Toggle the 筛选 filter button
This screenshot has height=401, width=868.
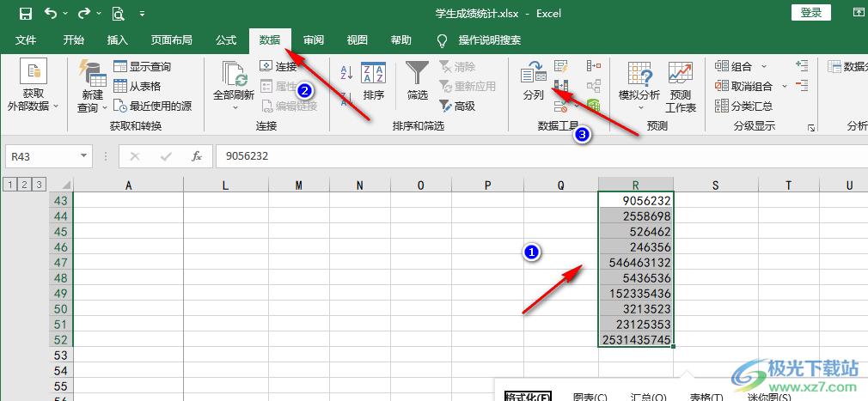click(x=418, y=81)
